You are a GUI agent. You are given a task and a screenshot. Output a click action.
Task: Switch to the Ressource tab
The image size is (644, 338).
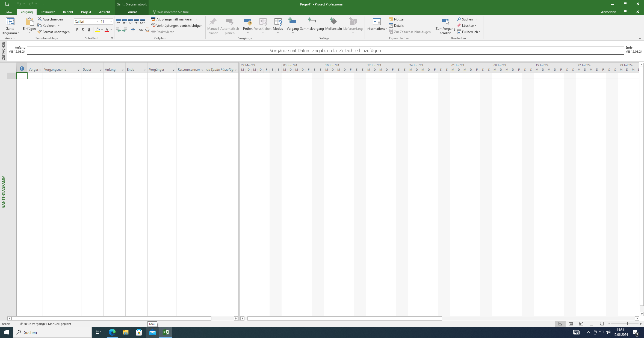click(48, 12)
